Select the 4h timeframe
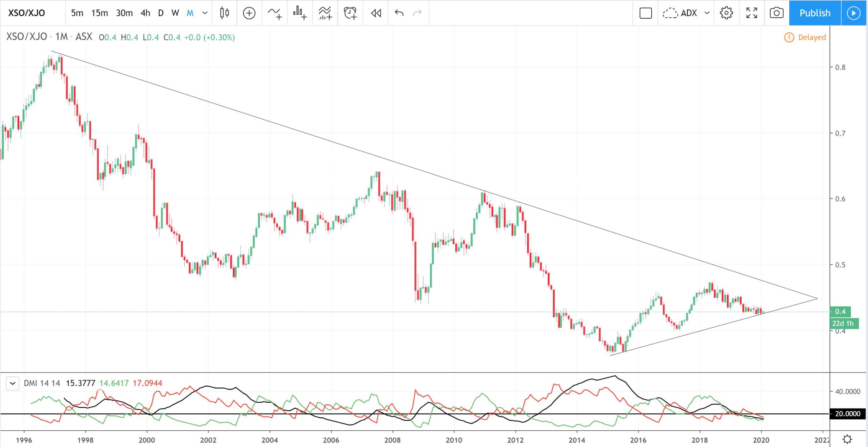Screen dimensions: 868x447 145,13
